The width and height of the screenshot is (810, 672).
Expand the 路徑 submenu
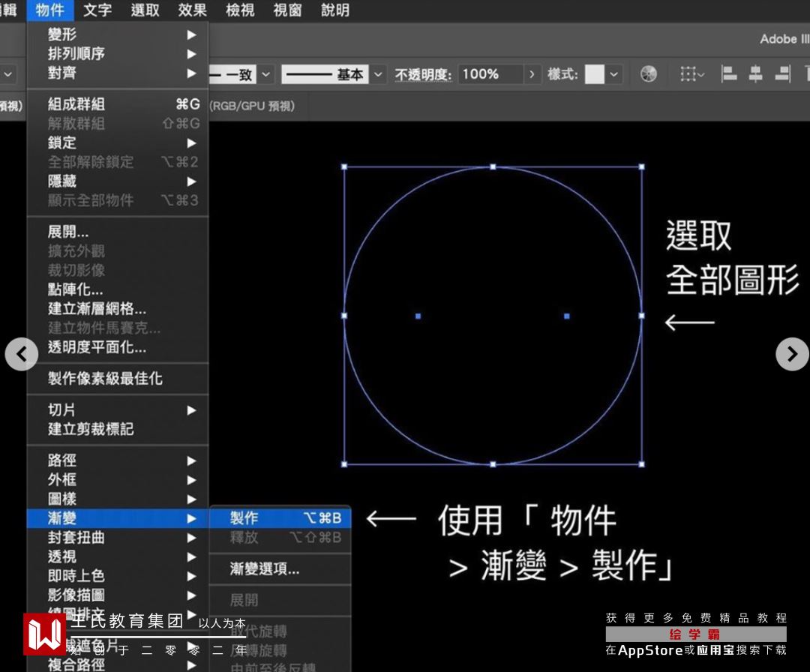pyautogui.click(x=118, y=460)
